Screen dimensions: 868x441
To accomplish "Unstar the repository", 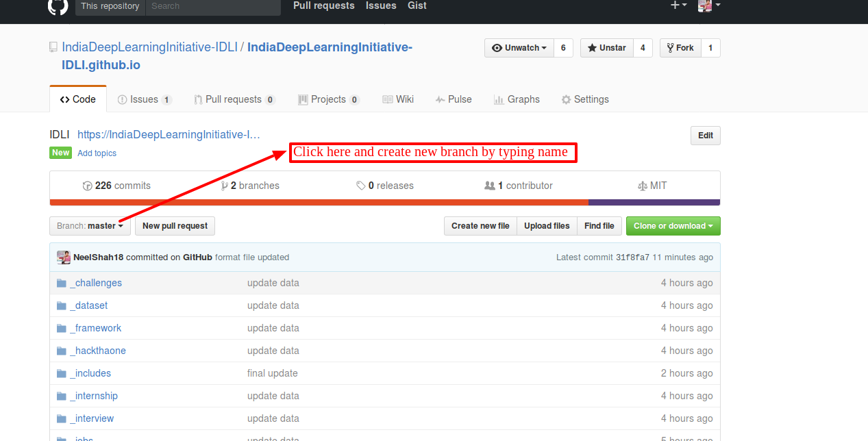I will tap(606, 48).
